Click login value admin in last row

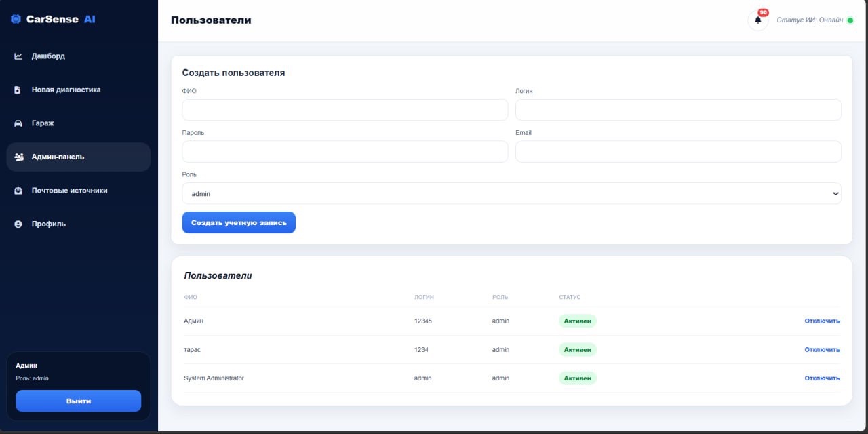422,378
